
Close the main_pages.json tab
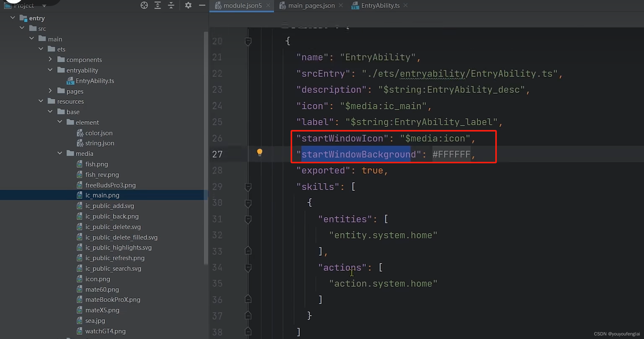[341, 5]
